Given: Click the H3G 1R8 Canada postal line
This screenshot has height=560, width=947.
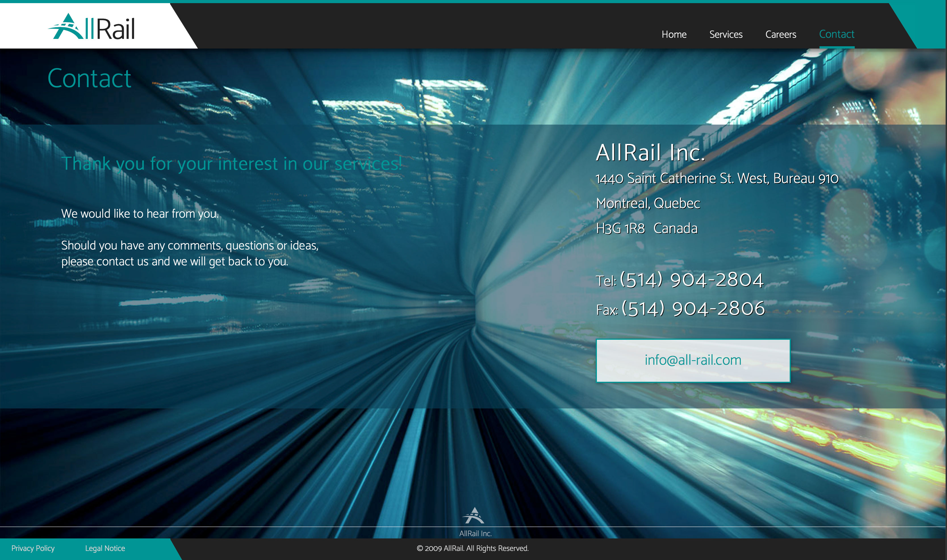Looking at the screenshot, I should (x=646, y=228).
